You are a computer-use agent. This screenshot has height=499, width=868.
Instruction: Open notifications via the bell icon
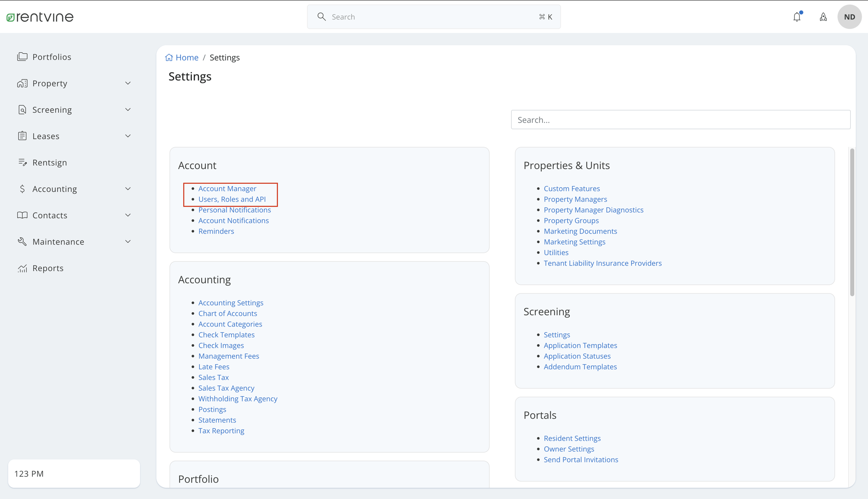(797, 17)
